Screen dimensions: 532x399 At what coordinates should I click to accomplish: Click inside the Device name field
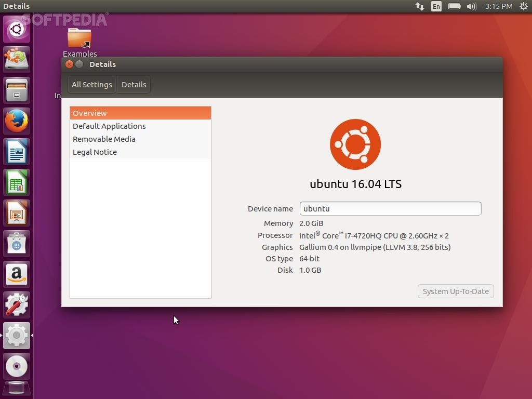(390, 208)
